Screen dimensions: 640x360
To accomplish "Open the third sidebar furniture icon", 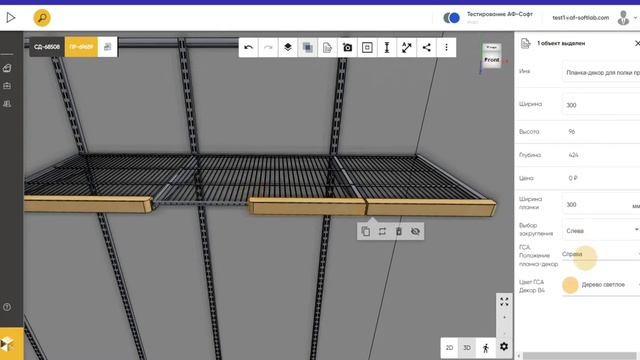I will pos(7,104).
